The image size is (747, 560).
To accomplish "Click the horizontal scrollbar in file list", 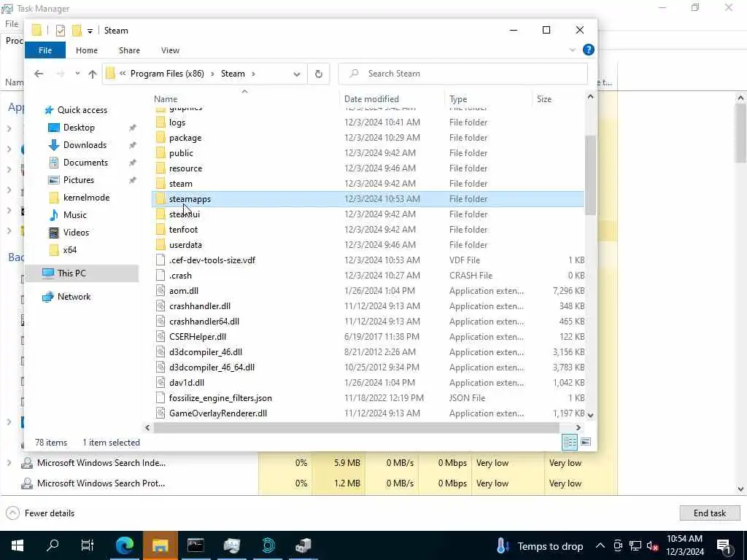I will point(356,427).
